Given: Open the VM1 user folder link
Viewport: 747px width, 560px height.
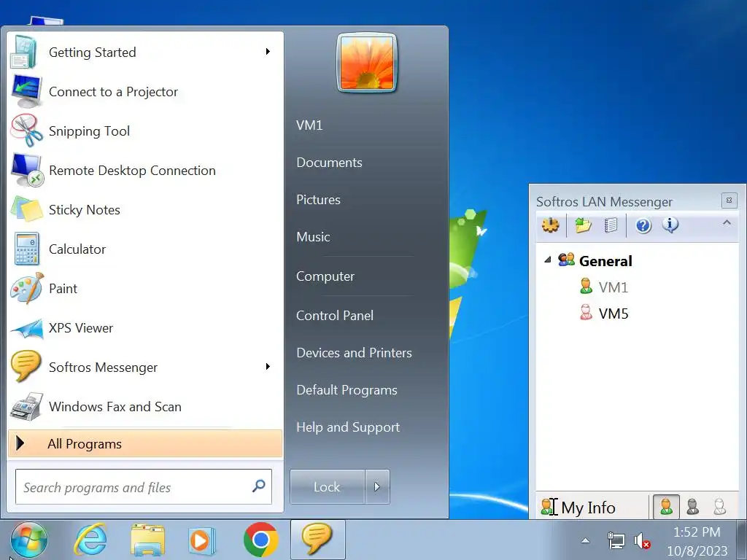Looking at the screenshot, I should point(309,125).
